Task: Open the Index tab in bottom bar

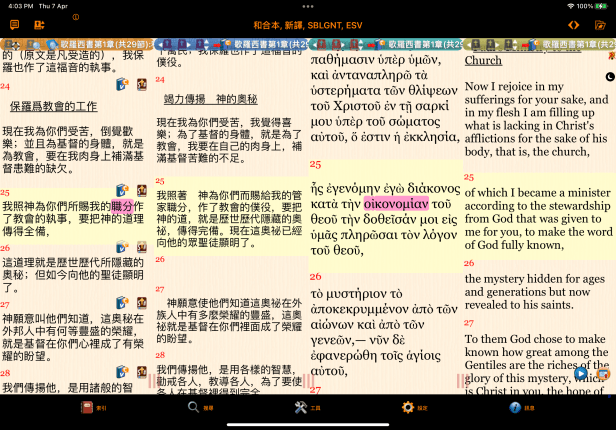Action: (87, 408)
